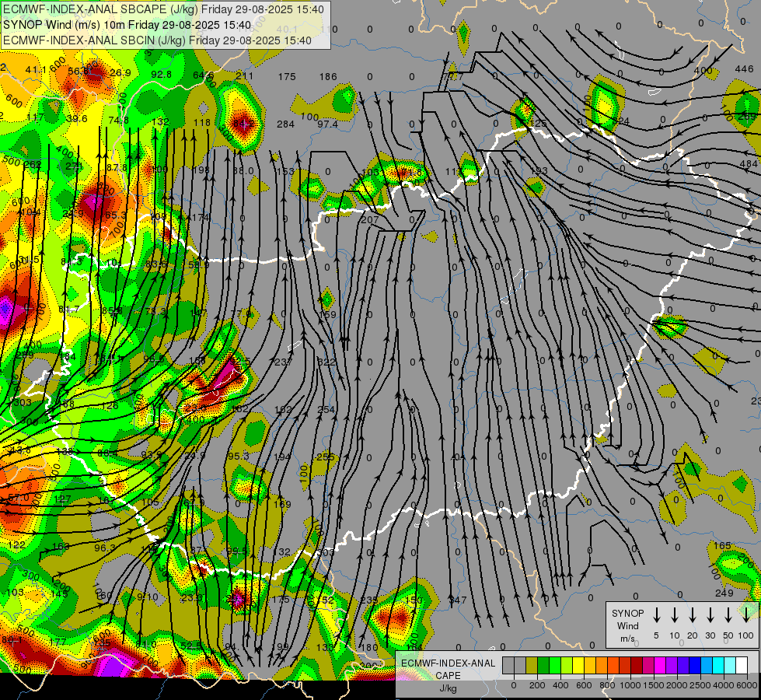Click the map value '446'
The width and height of the screenshot is (761, 700).
click(744, 69)
